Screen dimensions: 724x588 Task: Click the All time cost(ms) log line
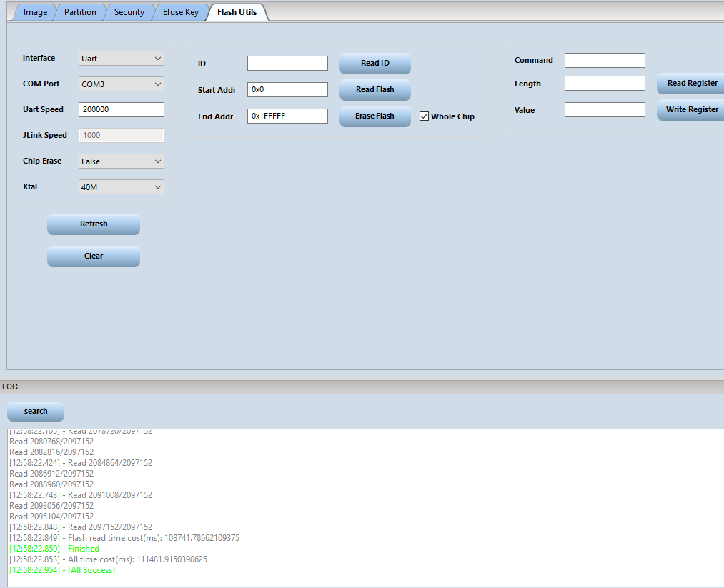(x=109, y=559)
